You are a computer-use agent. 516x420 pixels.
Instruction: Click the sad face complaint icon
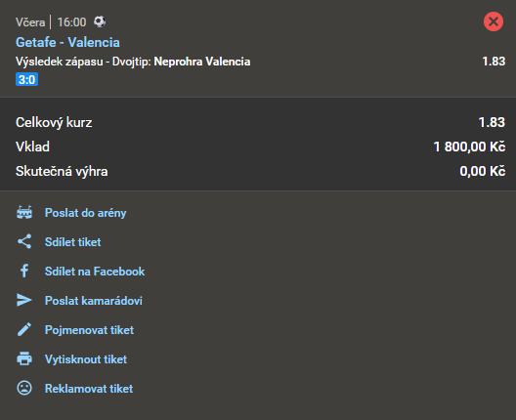24,388
